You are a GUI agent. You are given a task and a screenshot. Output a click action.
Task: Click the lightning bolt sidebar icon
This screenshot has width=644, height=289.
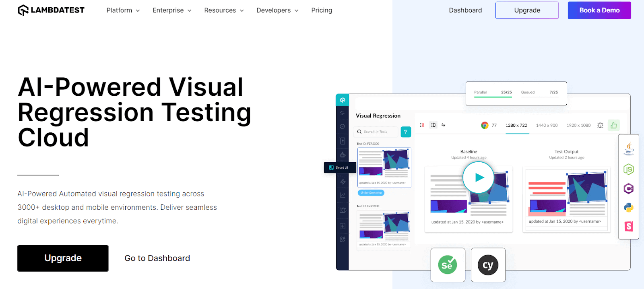[x=343, y=182]
